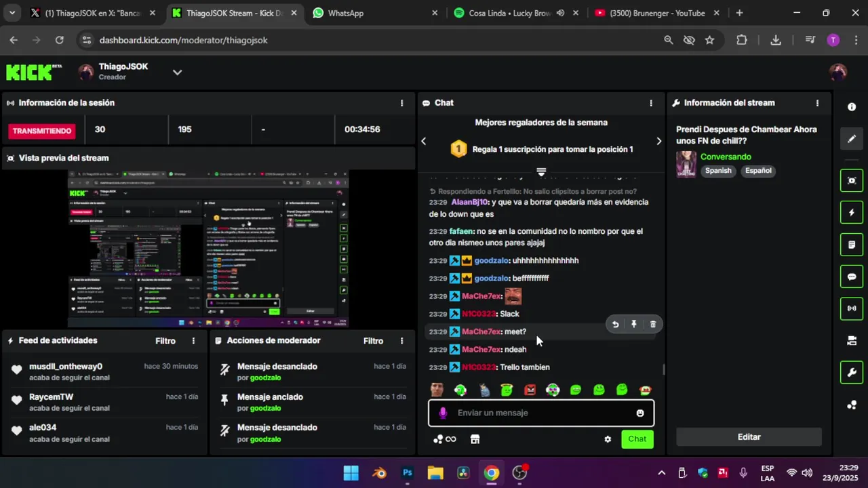The image size is (868, 488).
Task: Open the Chat panel three-dot menu
Action: (x=651, y=103)
